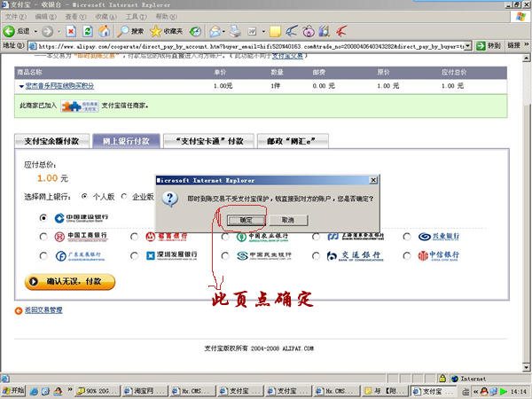The image size is (532, 399).
Task: Open the History toolbar icon
Action: pyautogui.click(x=195, y=32)
